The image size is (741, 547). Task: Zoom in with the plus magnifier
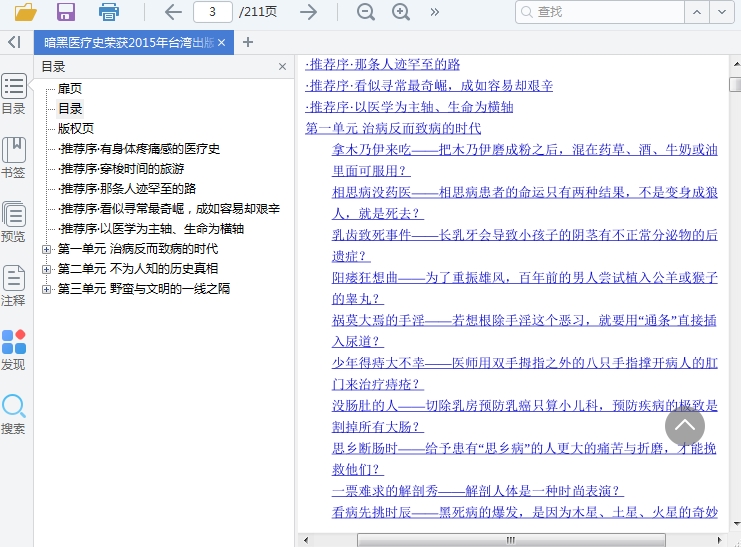[x=401, y=12]
